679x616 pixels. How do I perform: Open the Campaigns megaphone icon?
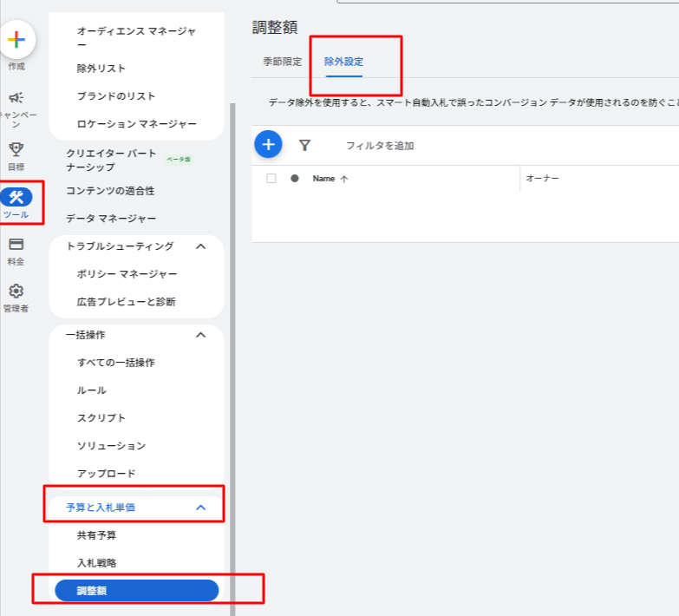16,98
